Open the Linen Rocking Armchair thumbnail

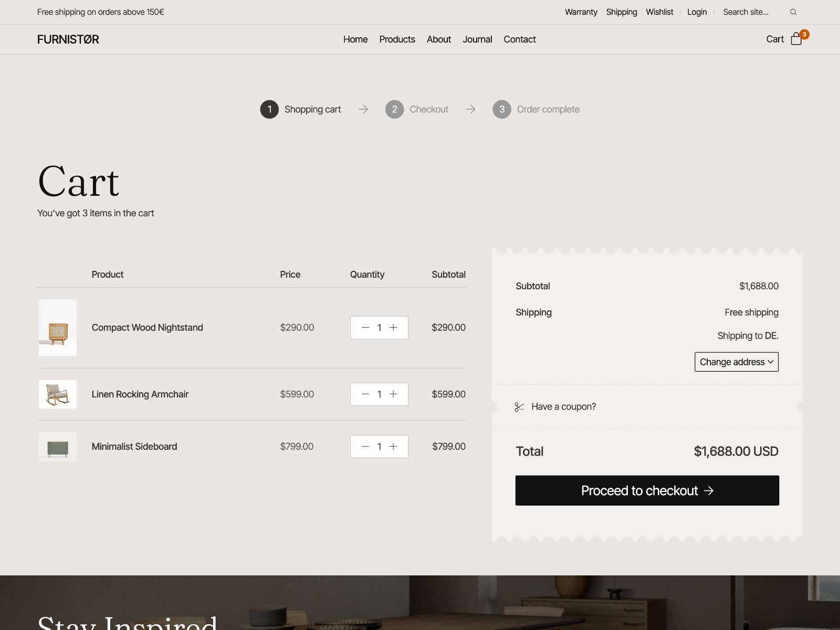click(x=58, y=394)
